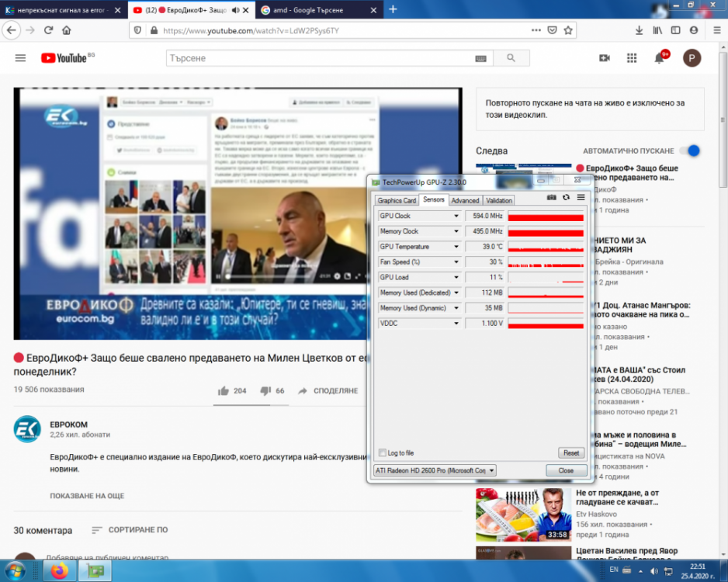Dislike the video with thumbs down
The height and width of the screenshot is (582, 728).
[x=265, y=391]
